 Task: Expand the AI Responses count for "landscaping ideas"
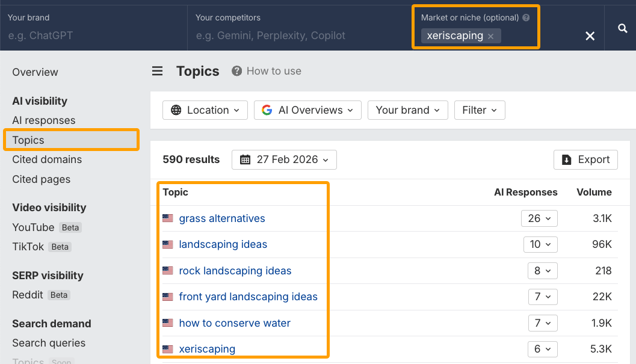[x=539, y=244]
